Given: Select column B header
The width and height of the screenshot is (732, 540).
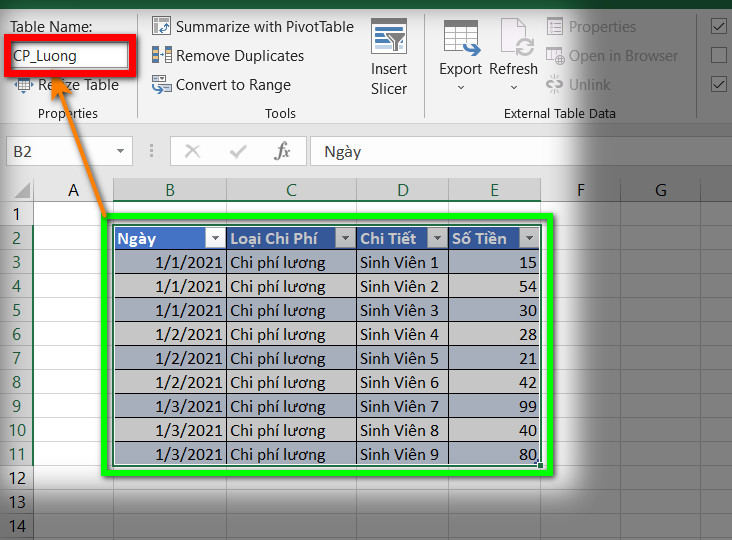Looking at the screenshot, I should pos(170,190).
